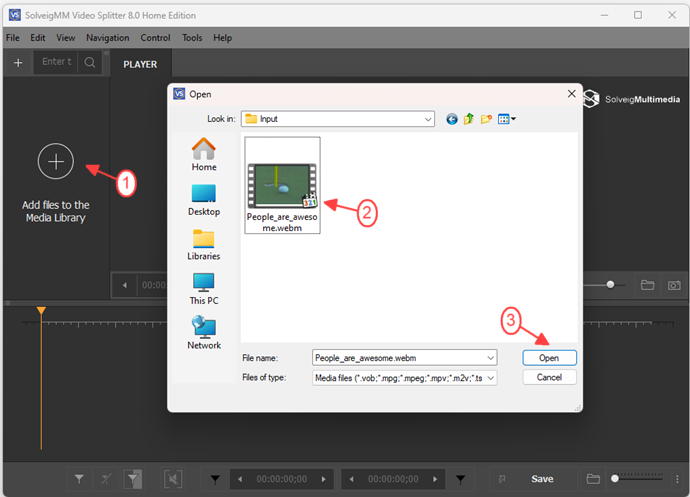Go up one folder level
Screen dimensions: 690x497
coord(469,119)
